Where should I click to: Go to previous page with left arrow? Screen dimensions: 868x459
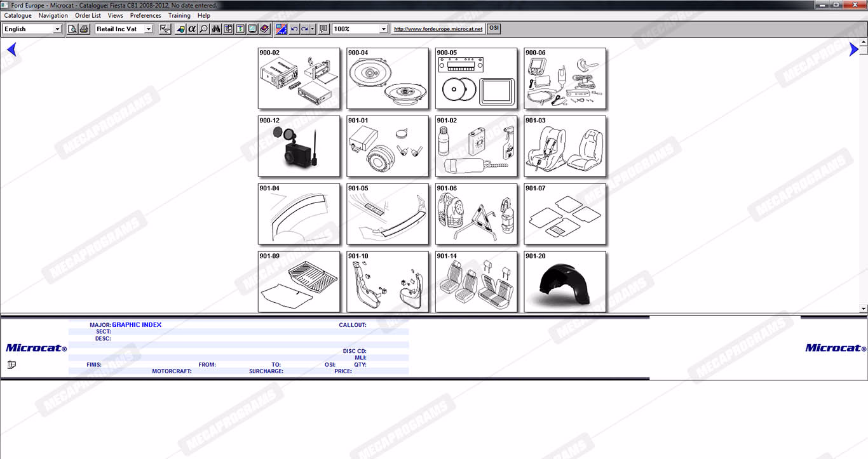point(11,50)
